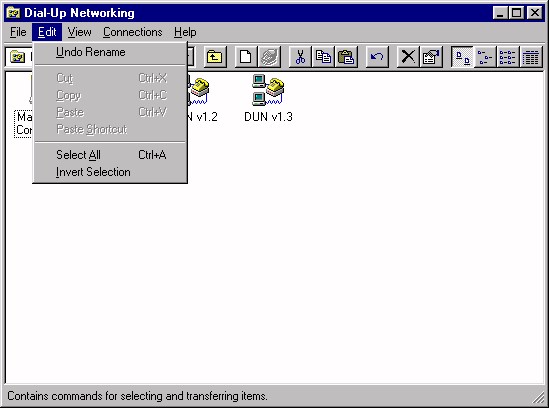Switch to List view
This screenshot has height=408, width=549.
[508, 57]
